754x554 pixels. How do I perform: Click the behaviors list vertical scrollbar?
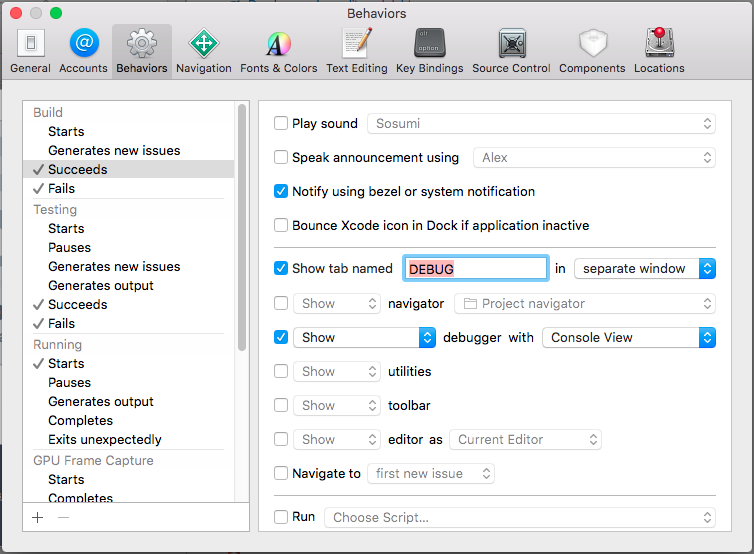(242, 230)
